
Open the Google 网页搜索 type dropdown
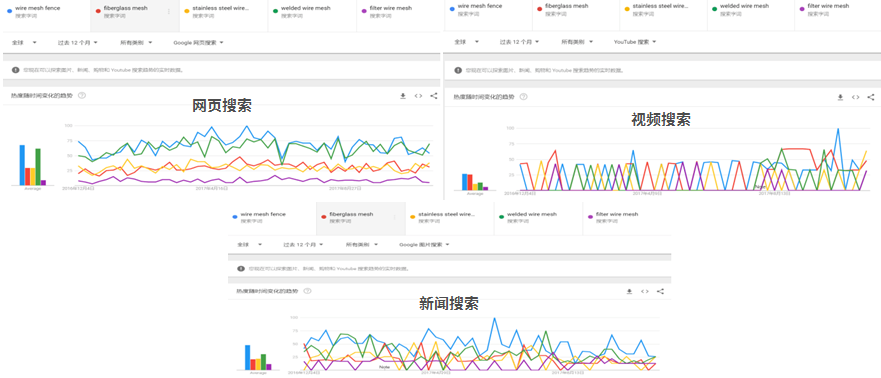tap(198, 42)
